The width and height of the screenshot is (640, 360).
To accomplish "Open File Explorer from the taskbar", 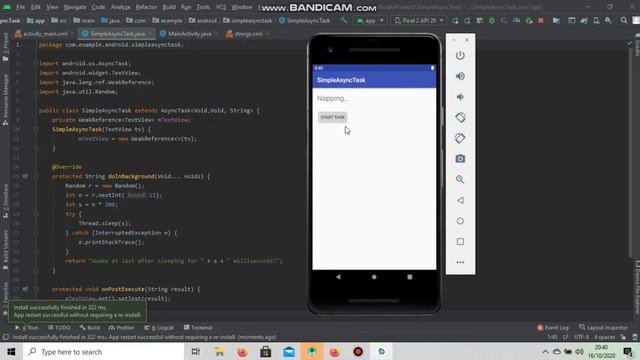I will pos(219,352).
